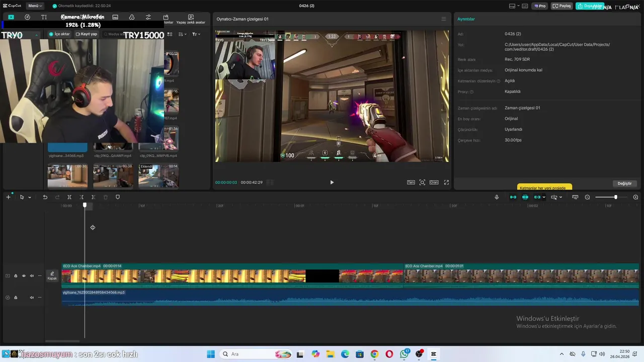Screen dimensions: 644x362
Task: Lock the video track
Action: point(16,276)
